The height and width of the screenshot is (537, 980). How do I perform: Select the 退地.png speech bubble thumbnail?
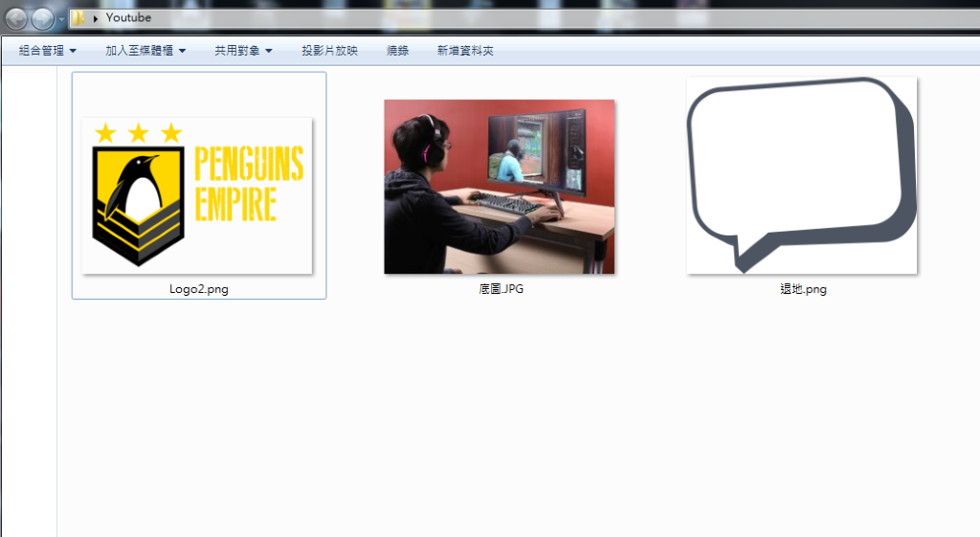[x=802, y=175]
